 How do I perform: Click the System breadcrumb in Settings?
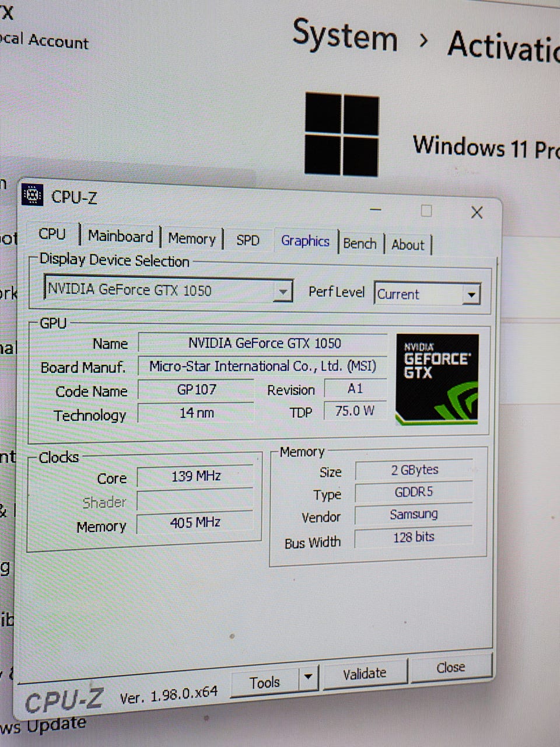click(x=345, y=35)
